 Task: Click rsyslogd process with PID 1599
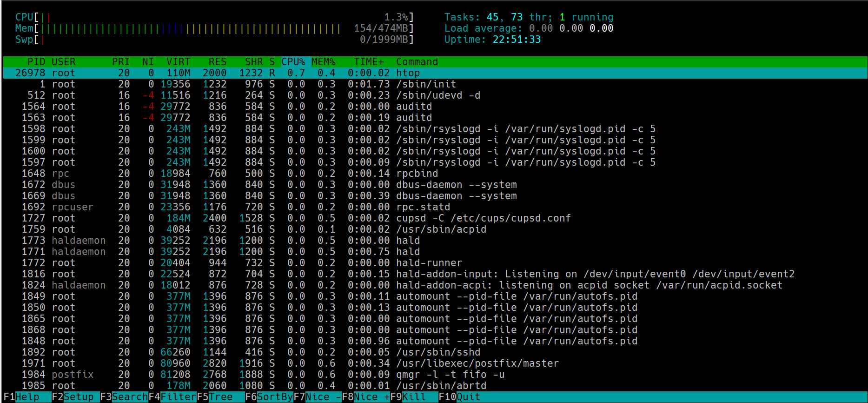click(x=435, y=140)
